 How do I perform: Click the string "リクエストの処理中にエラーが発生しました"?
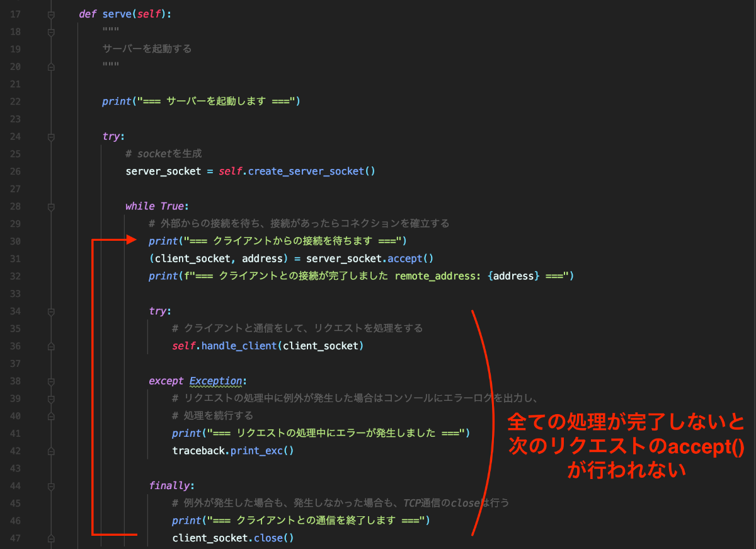pos(336,433)
